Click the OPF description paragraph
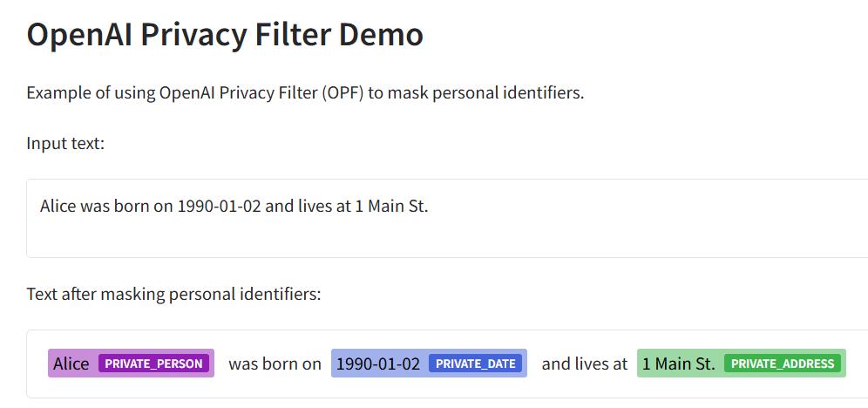This screenshot has height=408, width=868. coord(305,92)
